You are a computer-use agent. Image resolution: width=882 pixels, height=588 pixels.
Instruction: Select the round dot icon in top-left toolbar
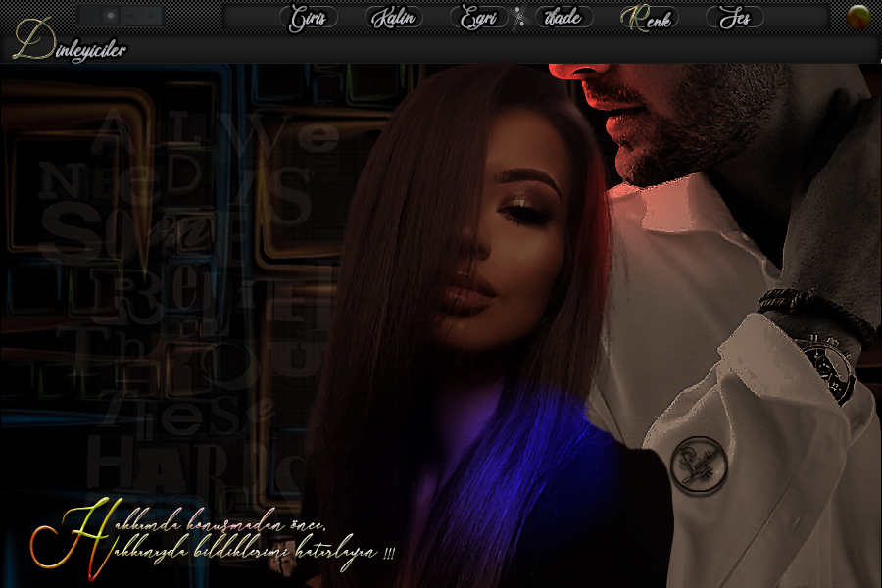point(110,16)
